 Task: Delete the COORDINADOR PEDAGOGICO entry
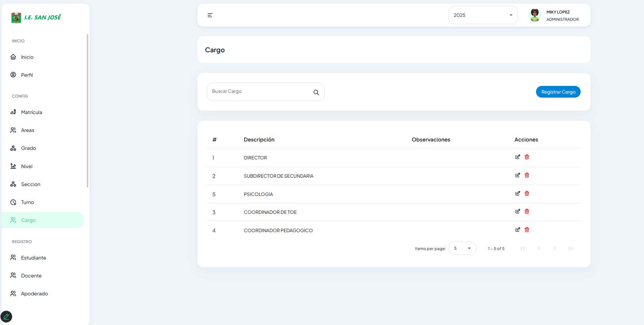pos(527,230)
